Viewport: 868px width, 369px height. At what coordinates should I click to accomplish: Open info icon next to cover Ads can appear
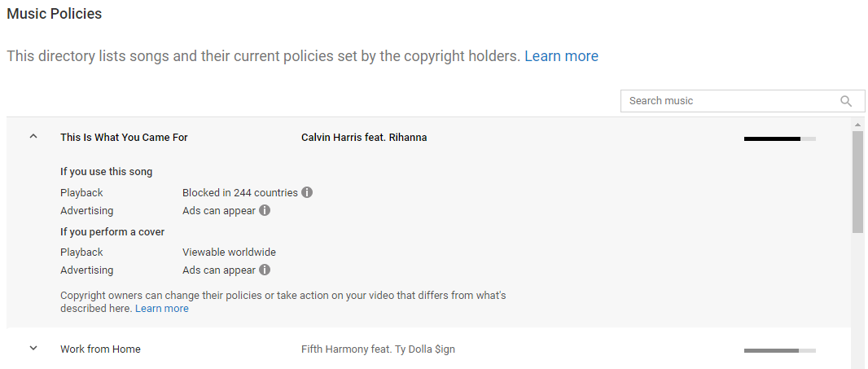[265, 270]
